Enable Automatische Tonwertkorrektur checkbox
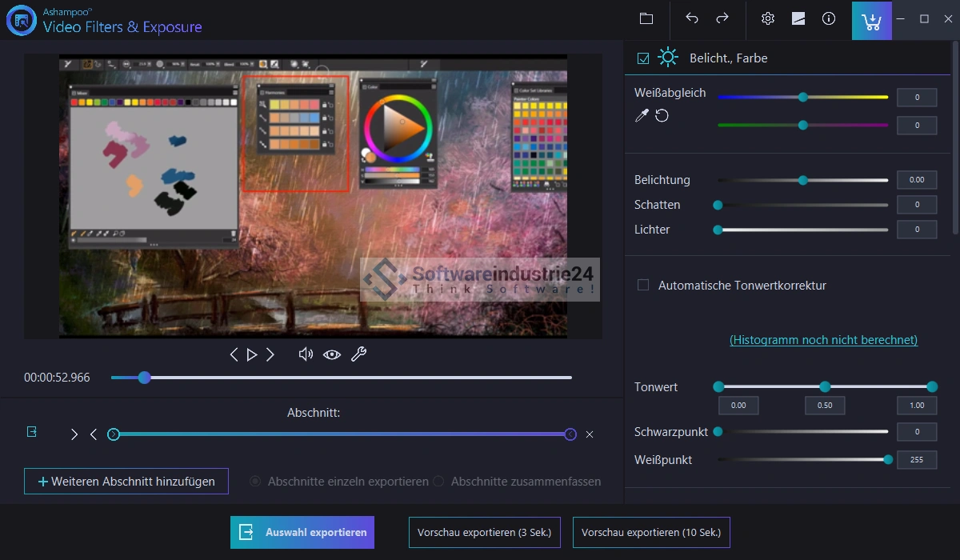The width and height of the screenshot is (960, 560). coord(643,286)
